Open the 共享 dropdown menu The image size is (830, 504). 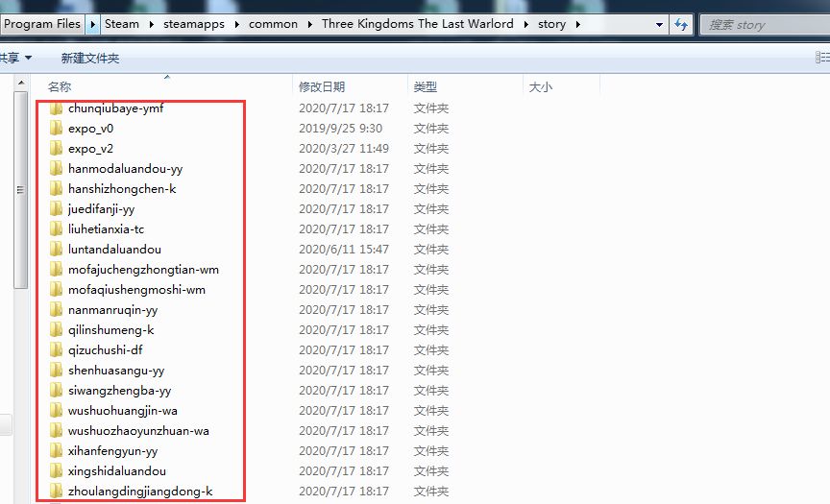click(x=16, y=58)
